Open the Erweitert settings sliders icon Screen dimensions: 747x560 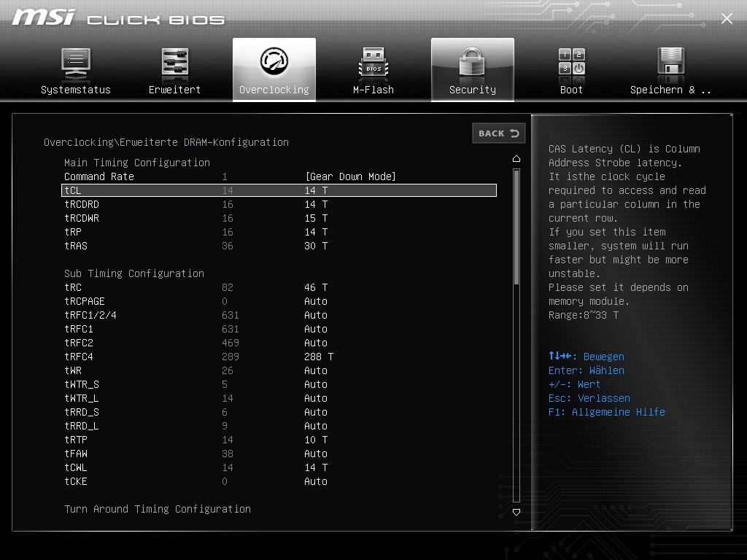tap(175, 61)
